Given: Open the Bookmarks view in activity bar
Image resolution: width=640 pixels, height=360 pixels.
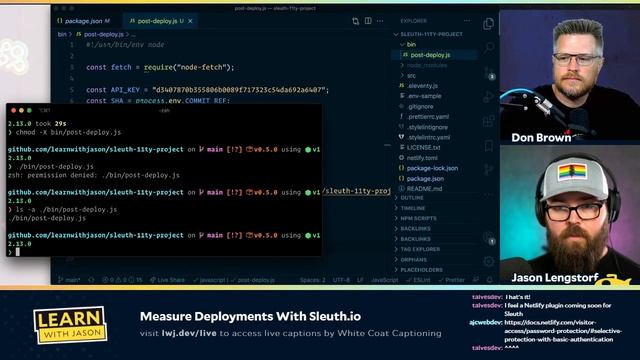Looking at the screenshot, I should [488, 146].
